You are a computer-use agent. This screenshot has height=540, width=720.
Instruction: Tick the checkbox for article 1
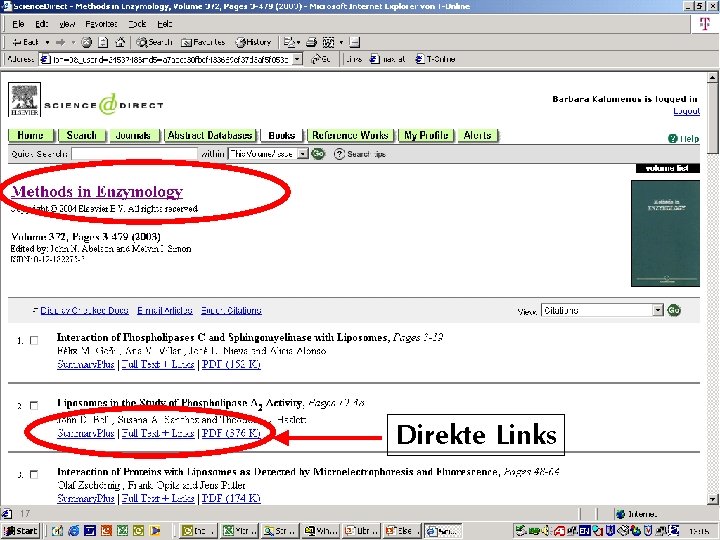coord(34,340)
